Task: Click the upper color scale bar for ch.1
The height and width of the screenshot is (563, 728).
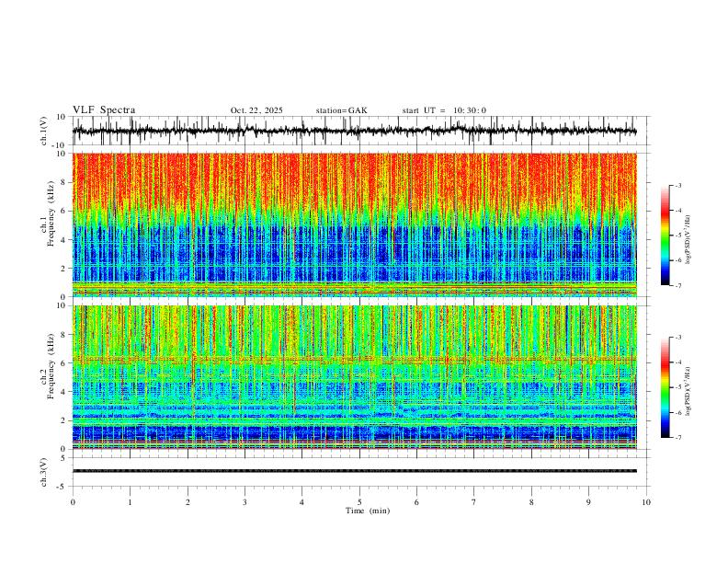Action: (x=665, y=236)
